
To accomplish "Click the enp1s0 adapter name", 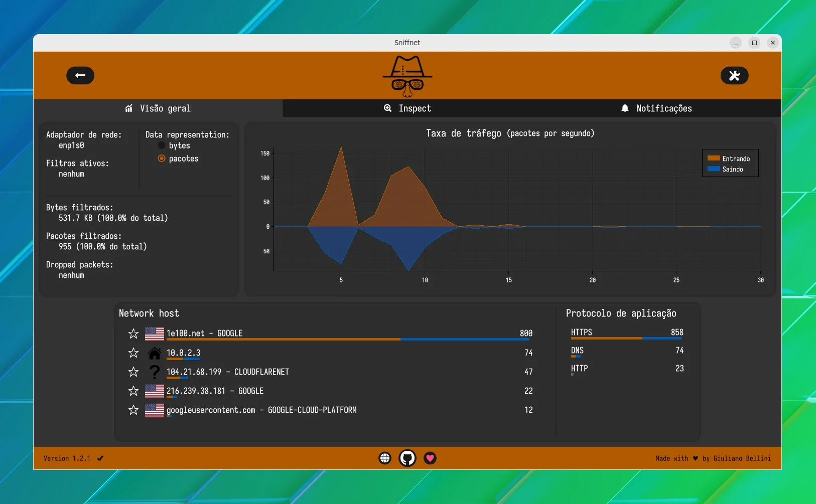I will pyautogui.click(x=71, y=145).
